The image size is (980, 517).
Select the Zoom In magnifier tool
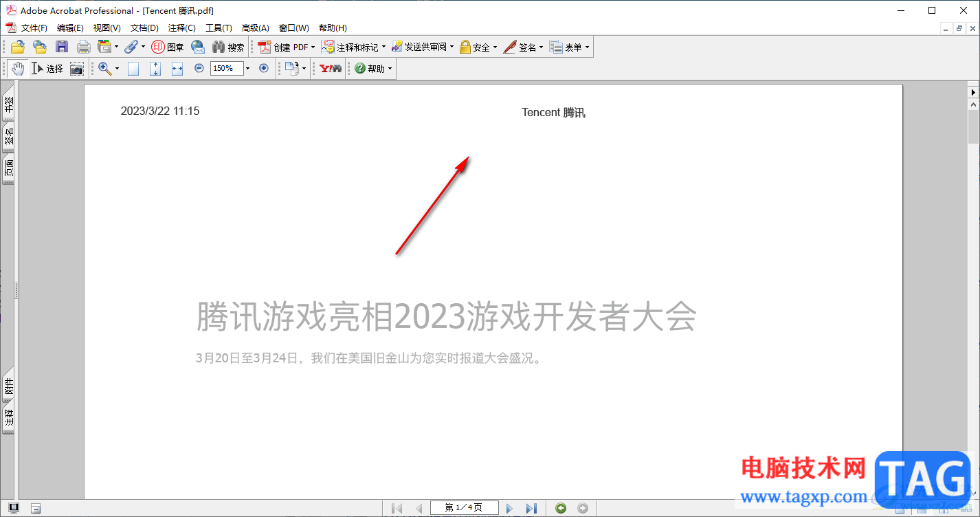pyautogui.click(x=104, y=68)
